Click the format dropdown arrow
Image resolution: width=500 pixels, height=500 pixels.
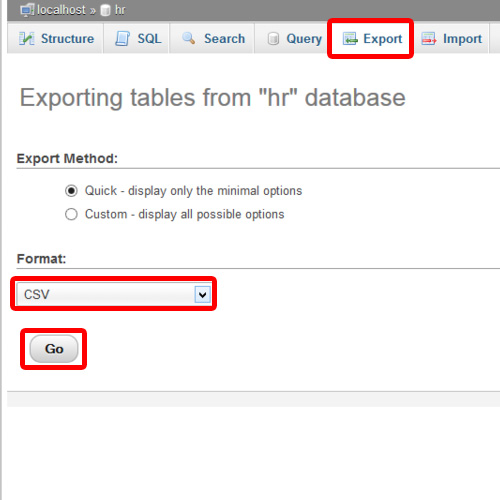(202, 295)
